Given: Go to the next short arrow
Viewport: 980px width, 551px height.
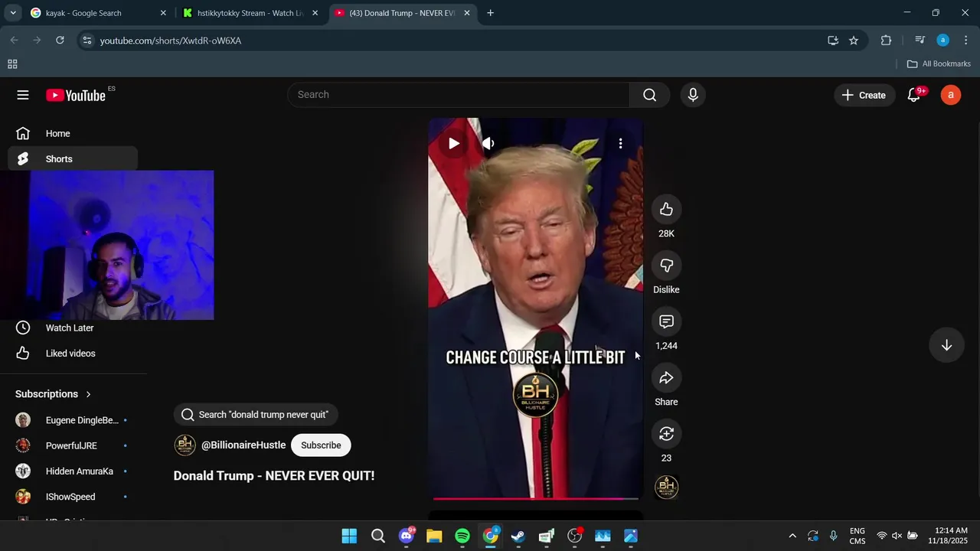Looking at the screenshot, I should point(946,345).
